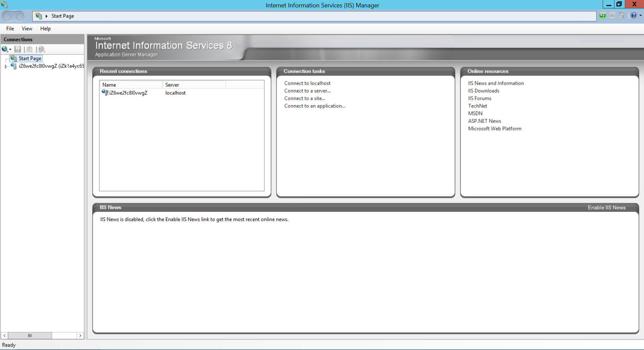The width and height of the screenshot is (644, 350).
Task: Click the server icon in address bar
Action: tap(39, 16)
